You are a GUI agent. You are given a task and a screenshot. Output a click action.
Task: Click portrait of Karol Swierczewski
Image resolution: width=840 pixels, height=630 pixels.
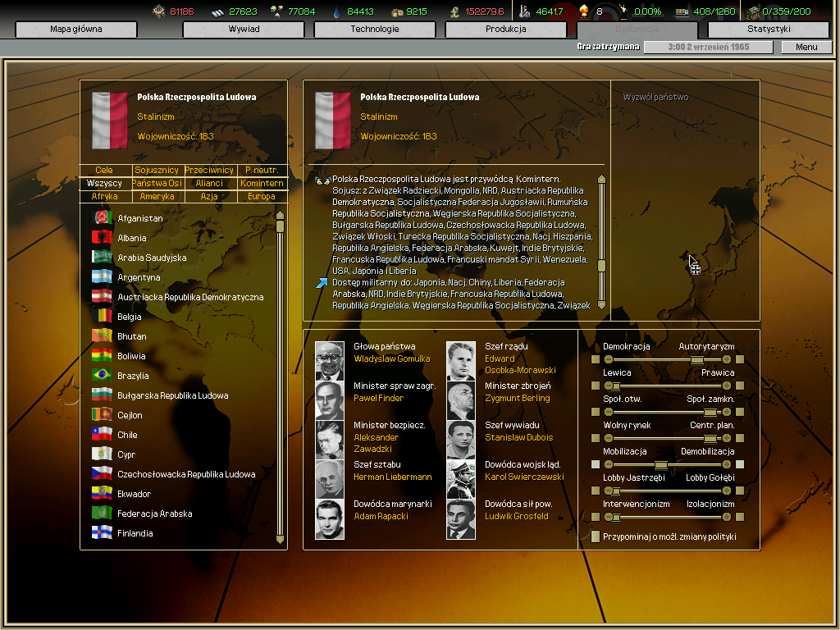(x=461, y=479)
